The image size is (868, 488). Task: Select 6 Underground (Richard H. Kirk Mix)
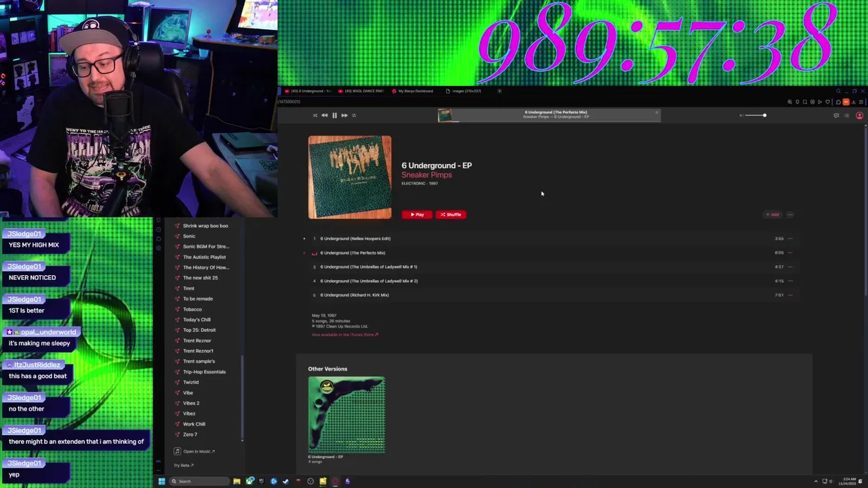pos(355,296)
